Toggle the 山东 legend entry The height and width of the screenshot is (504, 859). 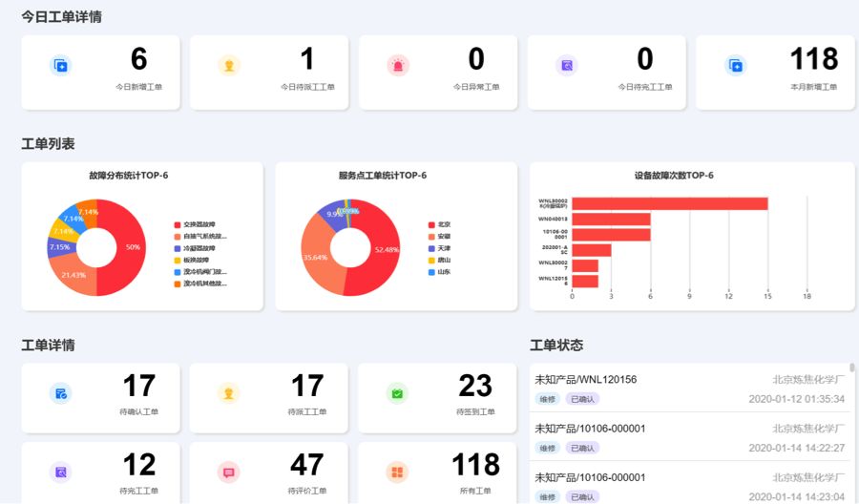pos(439,272)
